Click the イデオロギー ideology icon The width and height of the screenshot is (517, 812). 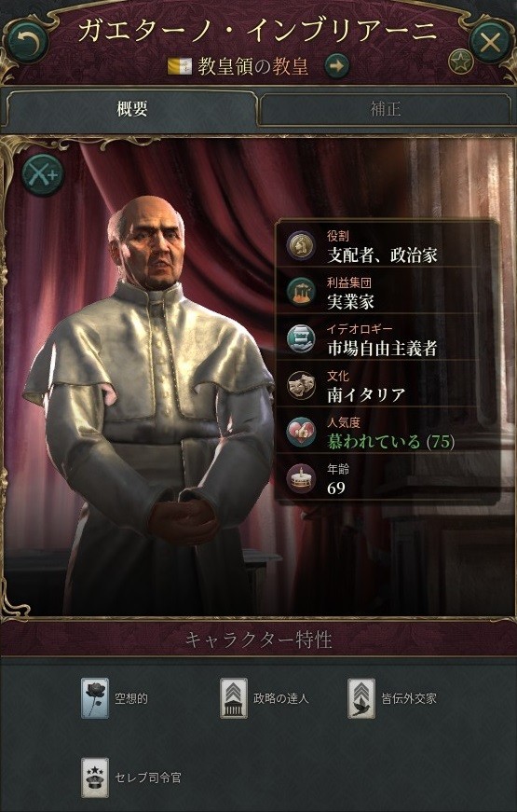pyautogui.click(x=301, y=338)
